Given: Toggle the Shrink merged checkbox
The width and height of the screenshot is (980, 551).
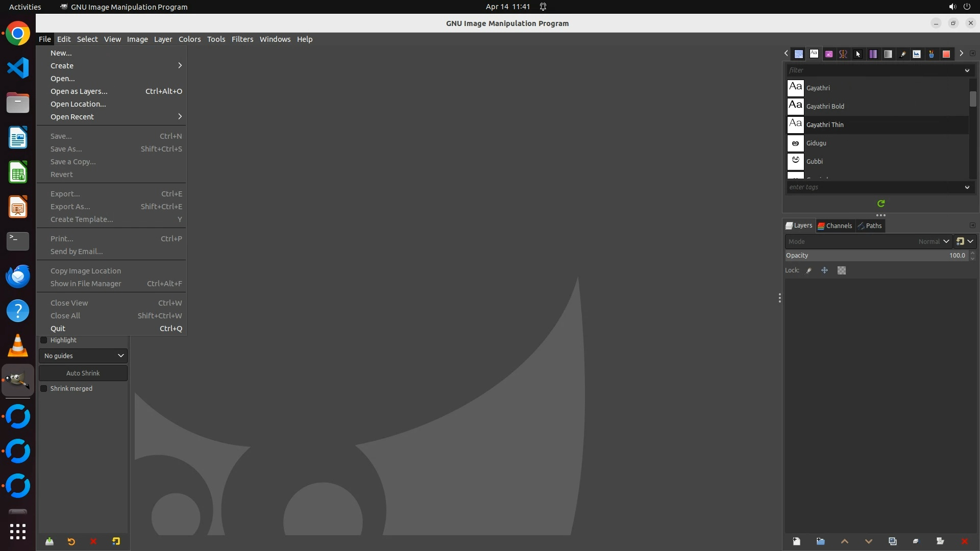Looking at the screenshot, I should tap(44, 389).
